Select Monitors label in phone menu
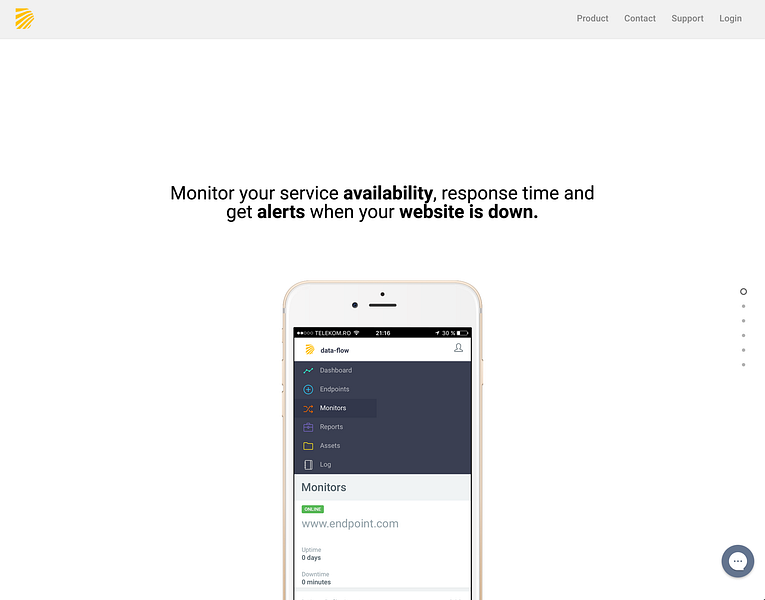 pyautogui.click(x=333, y=408)
